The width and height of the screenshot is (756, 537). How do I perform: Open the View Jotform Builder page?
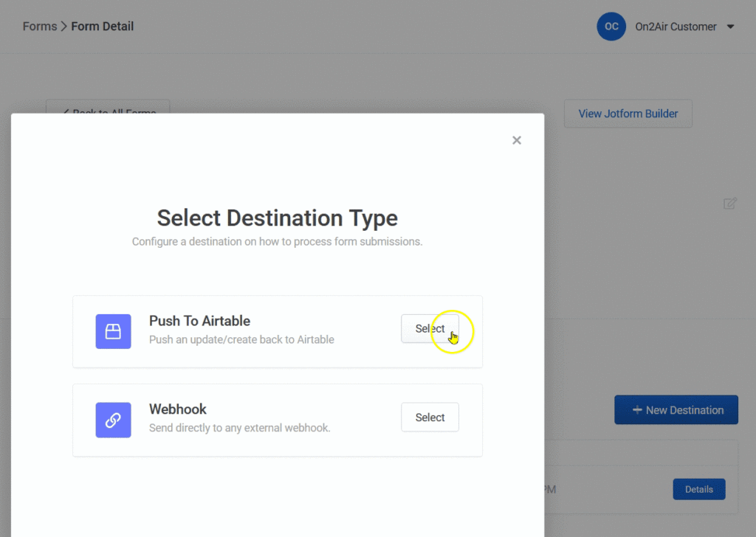[628, 113]
